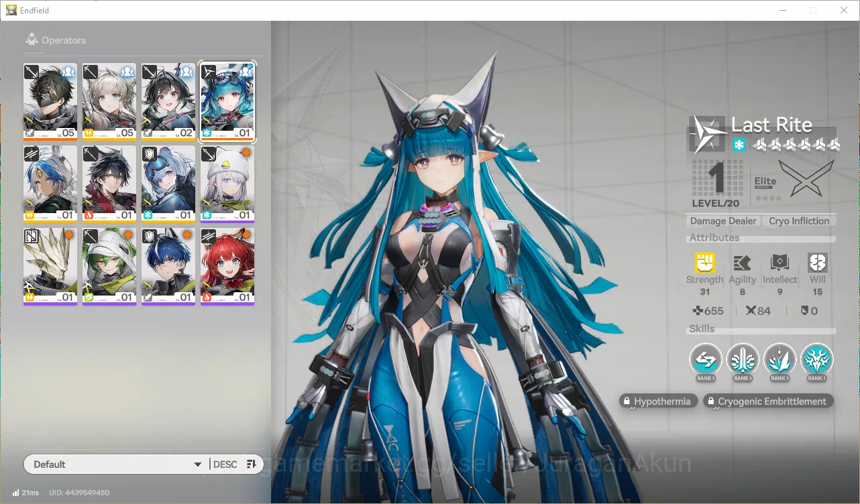The width and height of the screenshot is (860, 504).
Task: Select the green-haired hooded operator card
Action: click(109, 267)
